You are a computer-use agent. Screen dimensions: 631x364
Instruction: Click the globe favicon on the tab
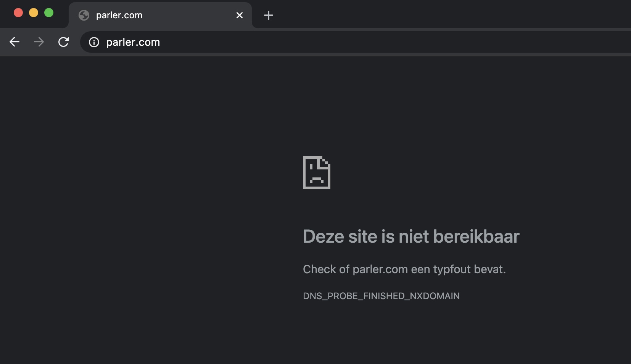[x=84, y=15]
